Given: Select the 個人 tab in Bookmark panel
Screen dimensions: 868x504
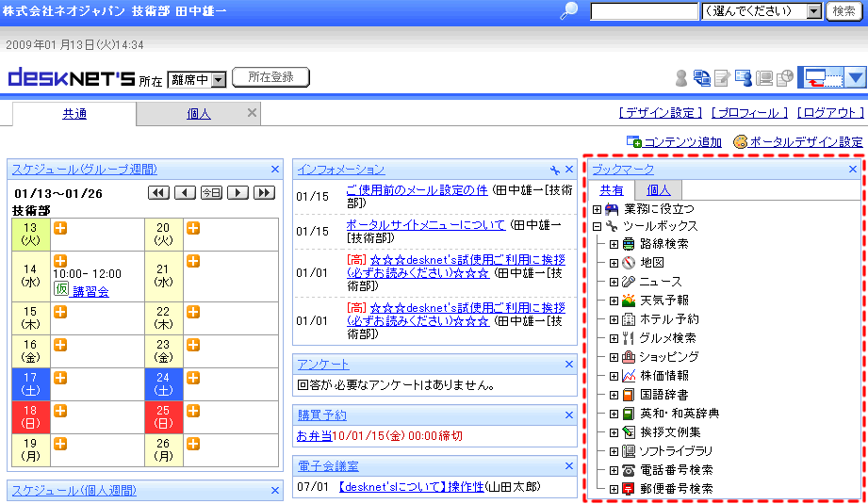Looking at the screenshot, I should tap(658, 190).
